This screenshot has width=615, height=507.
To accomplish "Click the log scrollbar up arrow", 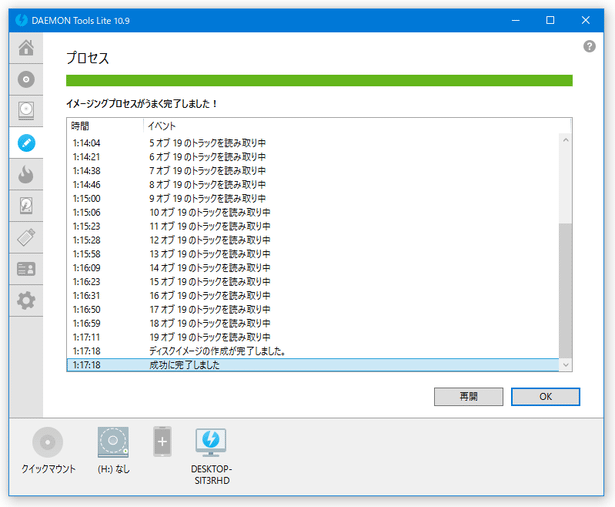I will [x=566, y=140].
